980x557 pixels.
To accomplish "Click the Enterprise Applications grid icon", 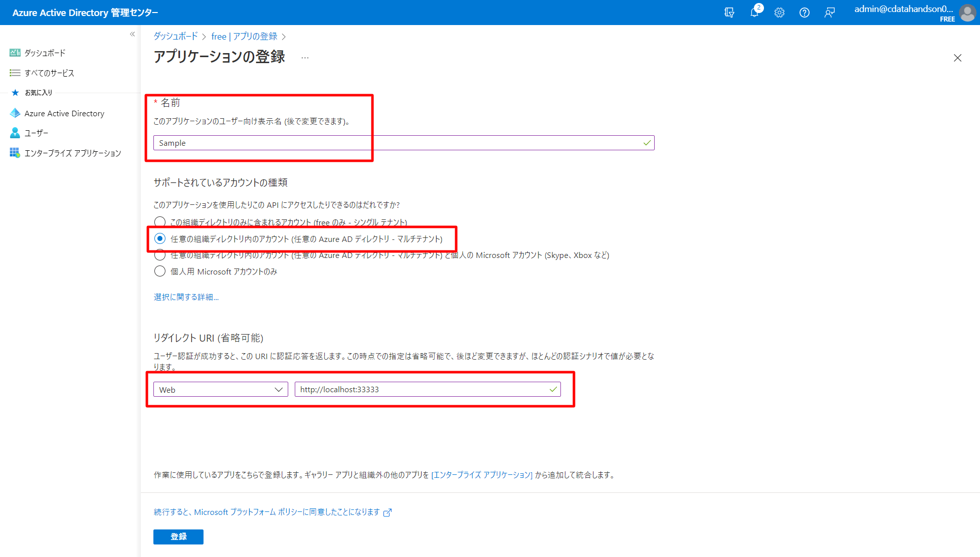I will (15, 153).
